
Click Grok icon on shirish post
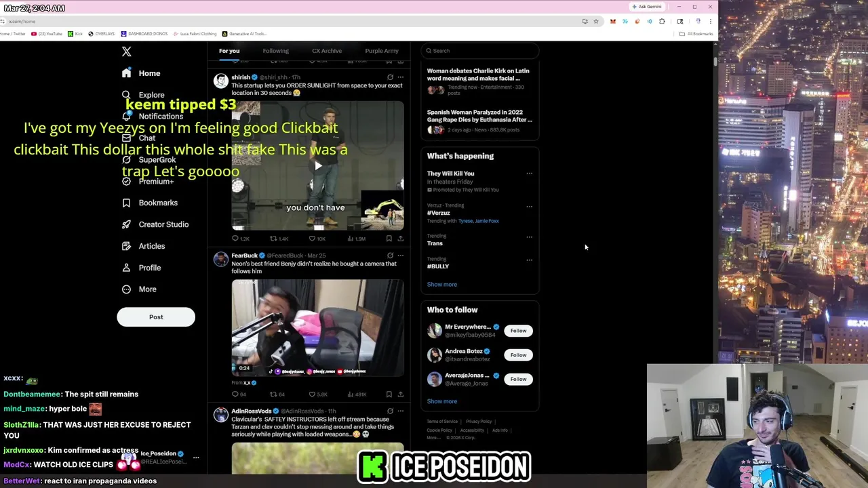(x=390, y=77)
